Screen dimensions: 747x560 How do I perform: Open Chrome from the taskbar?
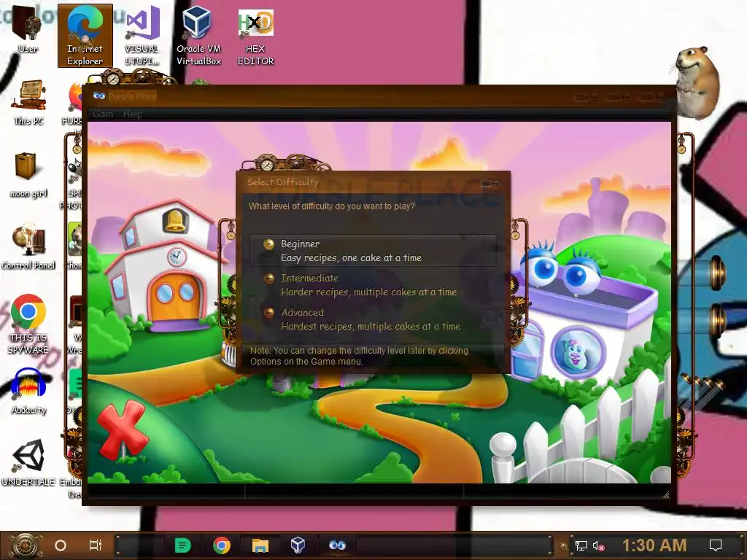tap(222, 545)
